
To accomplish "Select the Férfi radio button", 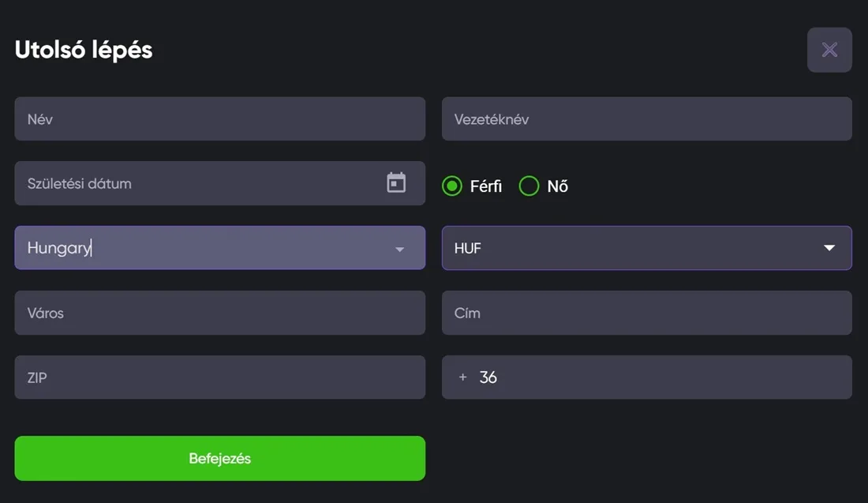I will pos(452,186).
